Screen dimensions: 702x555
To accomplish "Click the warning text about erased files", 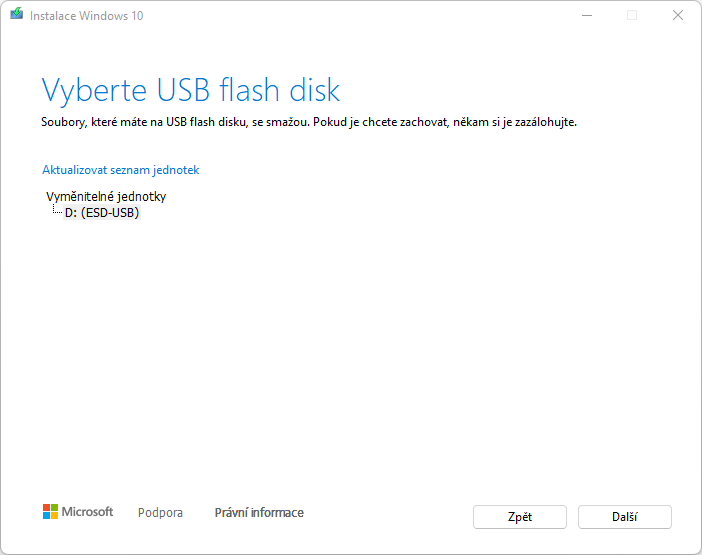I will pos(309,122).
